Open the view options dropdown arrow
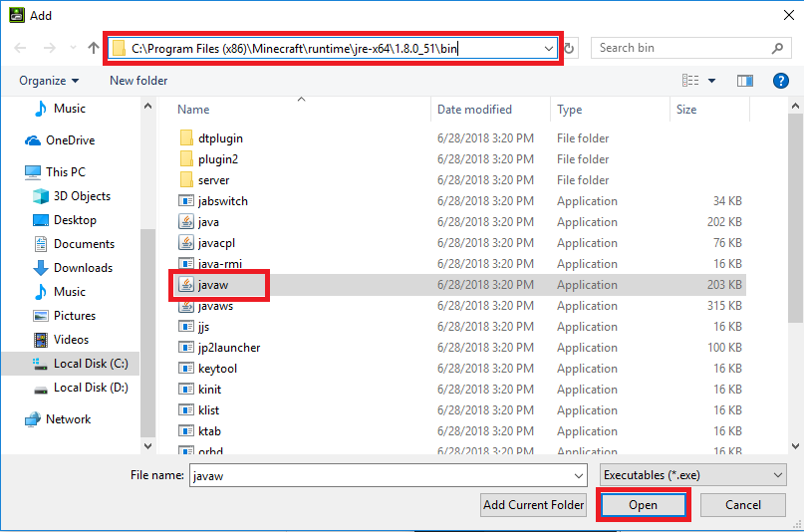 [711, 81]
